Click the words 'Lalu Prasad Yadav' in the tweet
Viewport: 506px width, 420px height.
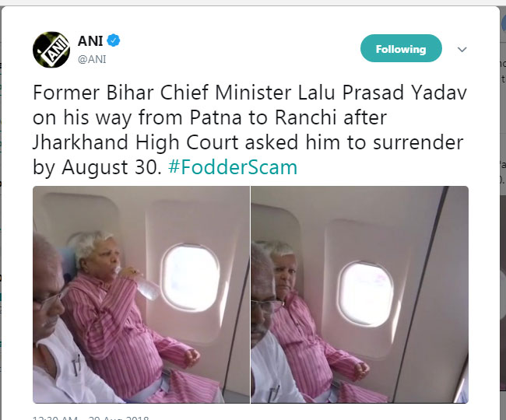click(x=382, y=93)
